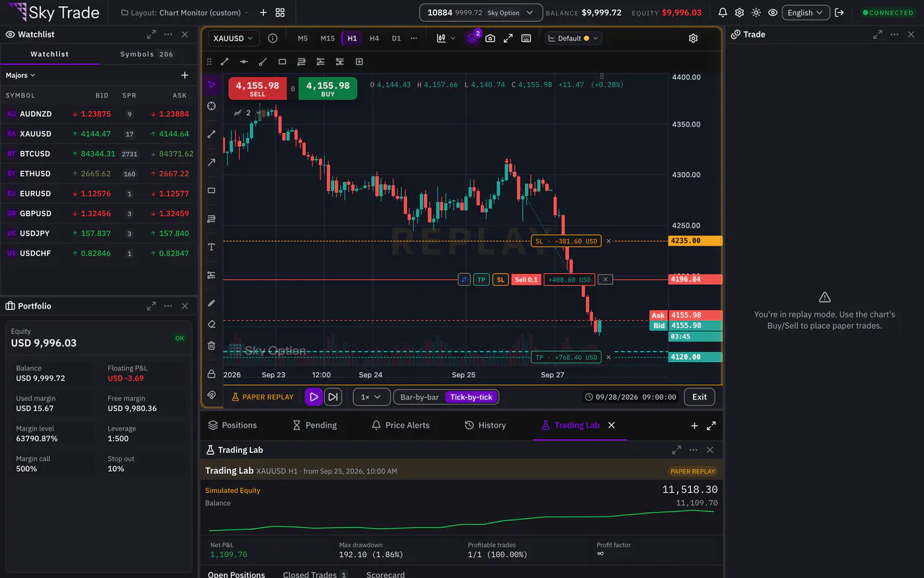Open the account selector 10884 Sky Option

point(481,12)
